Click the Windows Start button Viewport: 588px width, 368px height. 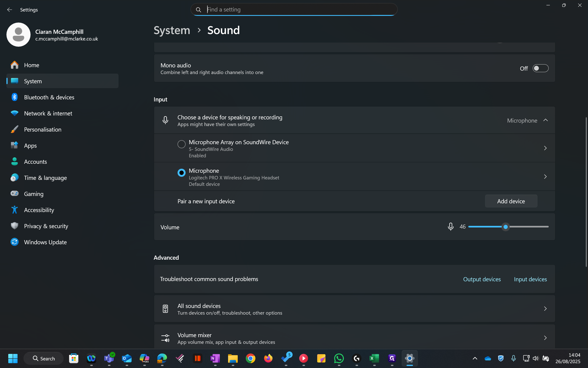pyautogui.click(x=13, y=358)
